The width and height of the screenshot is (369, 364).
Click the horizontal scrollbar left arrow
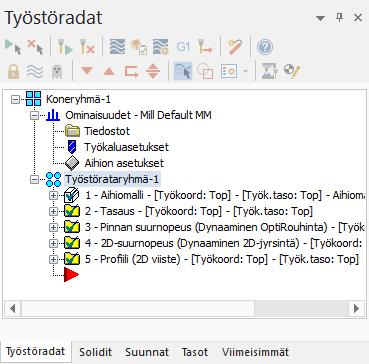tap(13, 308)
